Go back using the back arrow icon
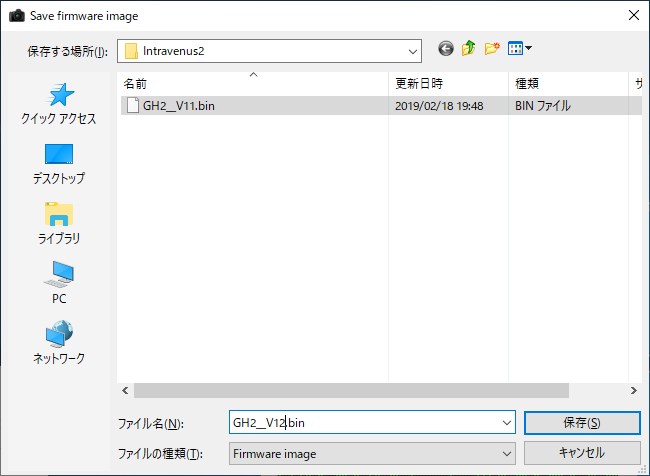Viewport: 650px width, 476px height. [x=446, y=49]
